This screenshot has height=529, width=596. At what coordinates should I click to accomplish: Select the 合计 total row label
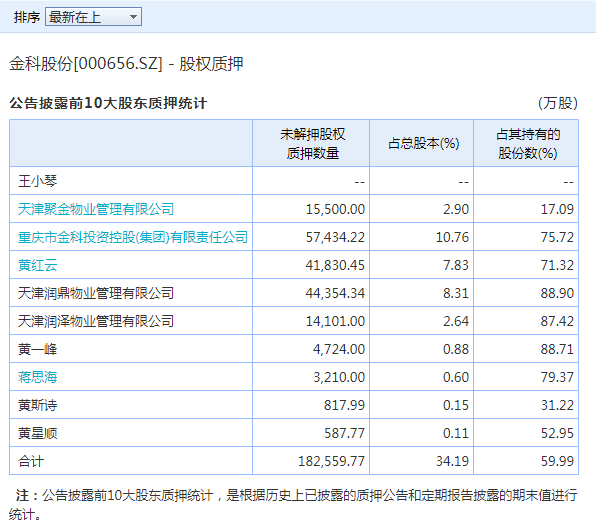31,461
